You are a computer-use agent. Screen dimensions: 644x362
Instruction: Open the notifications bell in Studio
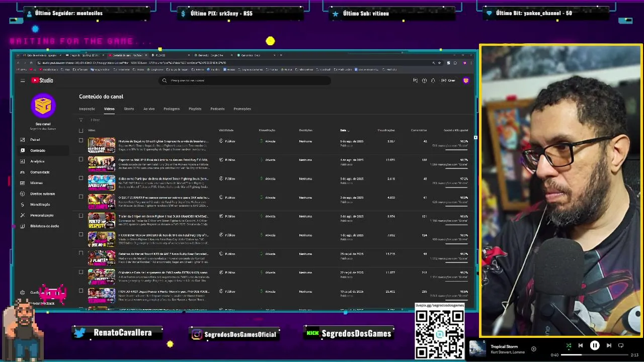pos(433,80)
